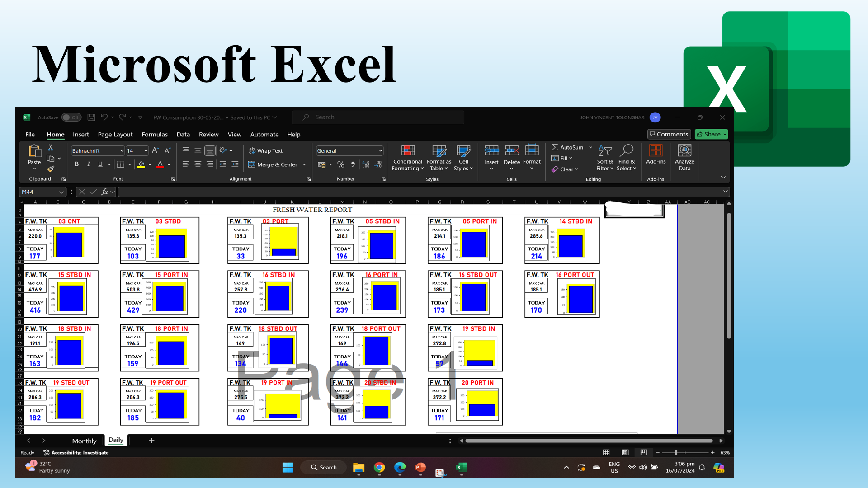This screenshot has width=868, height=488.
Task: Open the font name dropdown
Action: (x=122, y=151)
